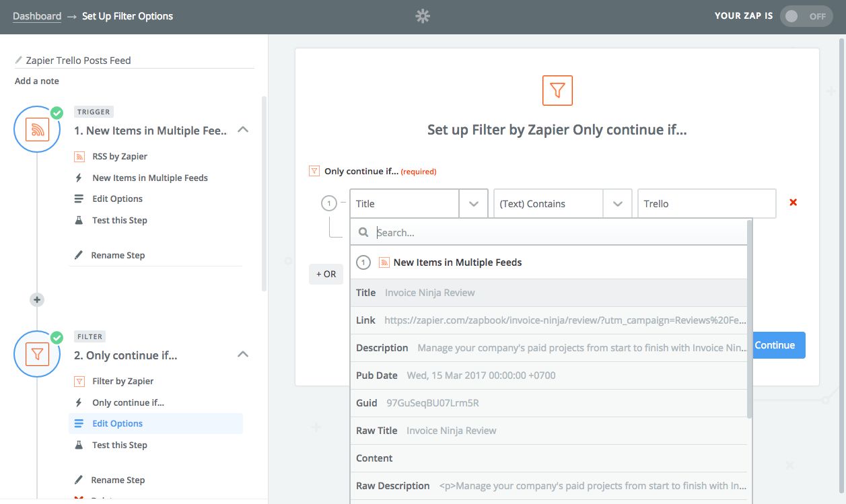This screenshot has height=504, width=846.
Task: Click list icon next to trigger Edit Options
Action: (x=79, y=199)
